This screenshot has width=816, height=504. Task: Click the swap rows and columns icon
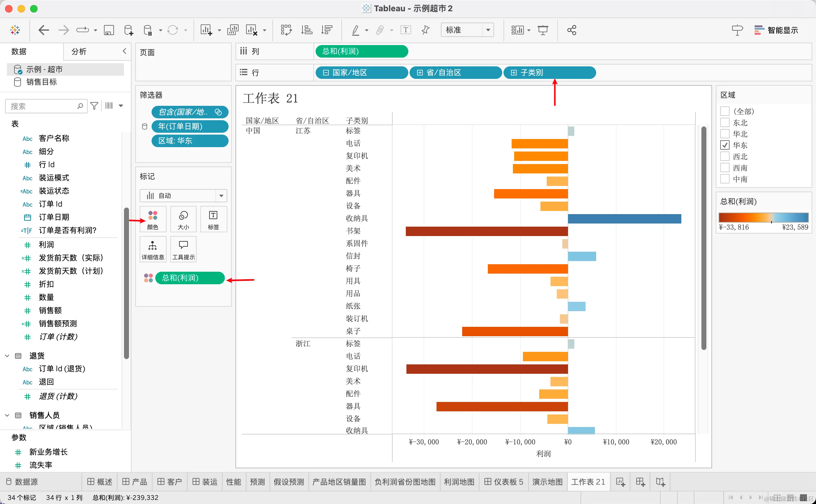point(286,30)
